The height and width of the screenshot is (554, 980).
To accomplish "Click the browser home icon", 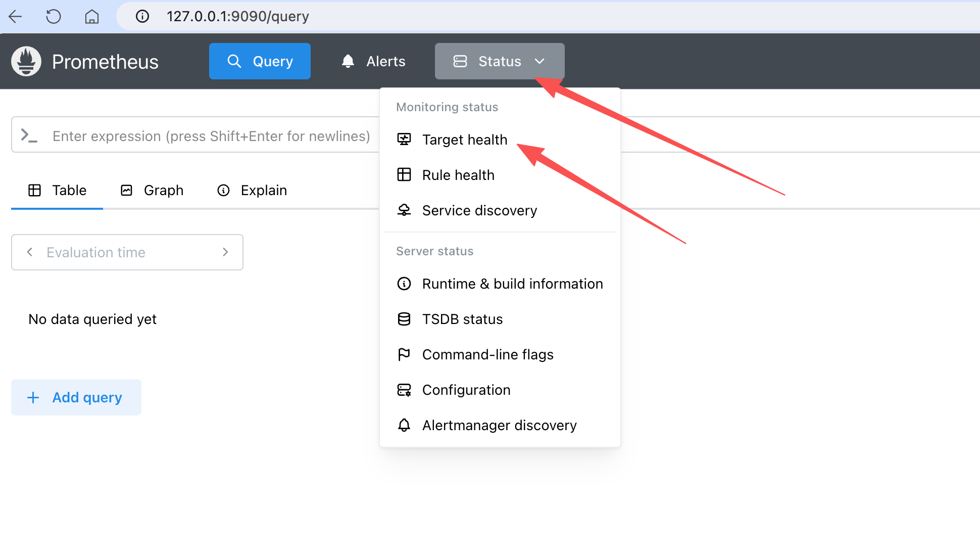I will tap(91, 17).
